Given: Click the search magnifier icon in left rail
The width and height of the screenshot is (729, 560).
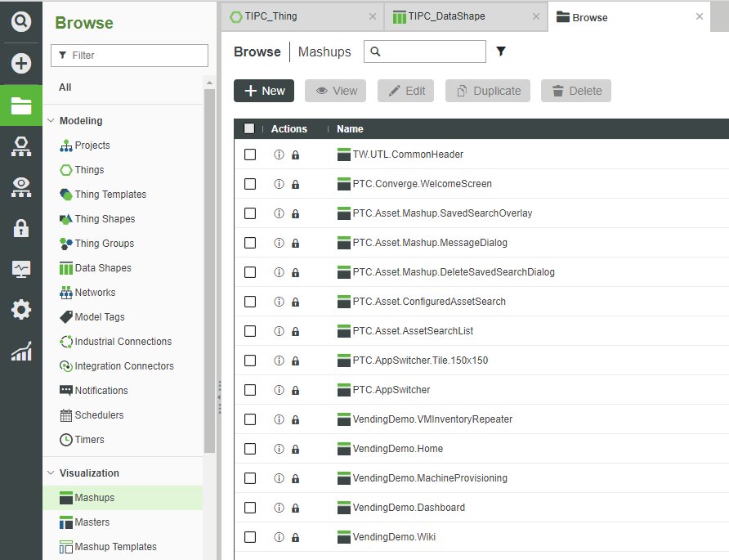Looking at the screenshot, I should 21,22.
